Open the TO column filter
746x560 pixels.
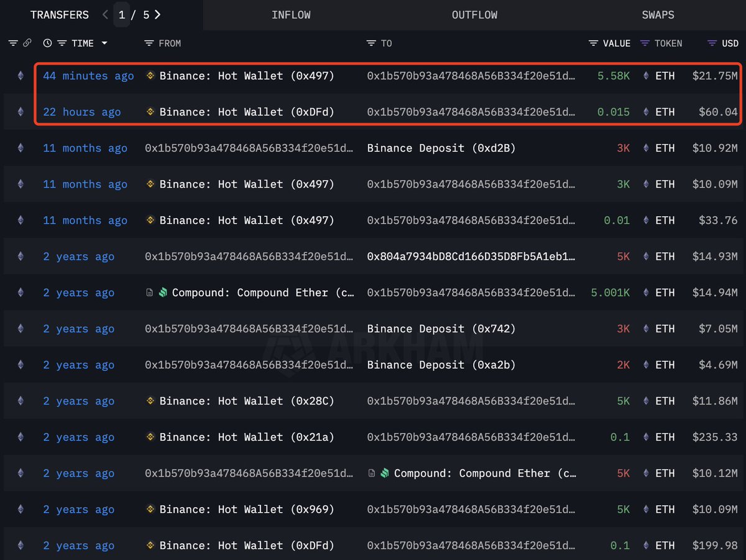coord(371,44)
